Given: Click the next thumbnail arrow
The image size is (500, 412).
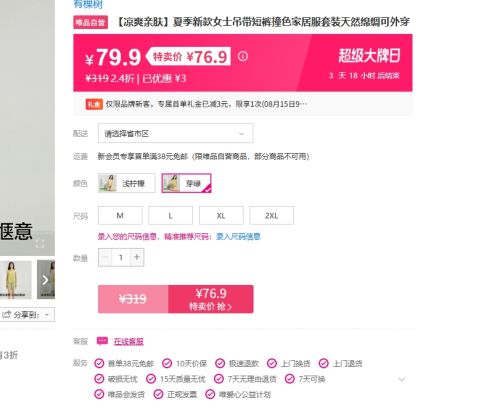Looking at the screenshot, I should click(46, 280).
